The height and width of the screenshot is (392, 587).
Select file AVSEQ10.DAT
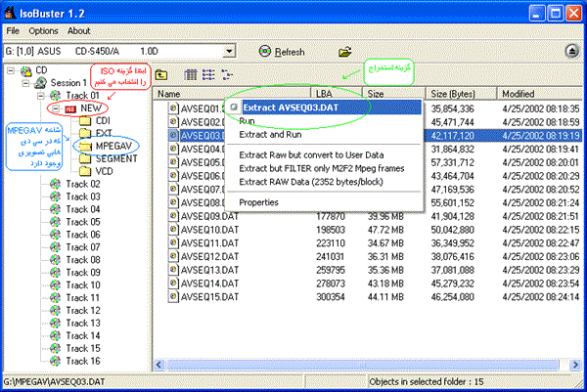(209, 230)
